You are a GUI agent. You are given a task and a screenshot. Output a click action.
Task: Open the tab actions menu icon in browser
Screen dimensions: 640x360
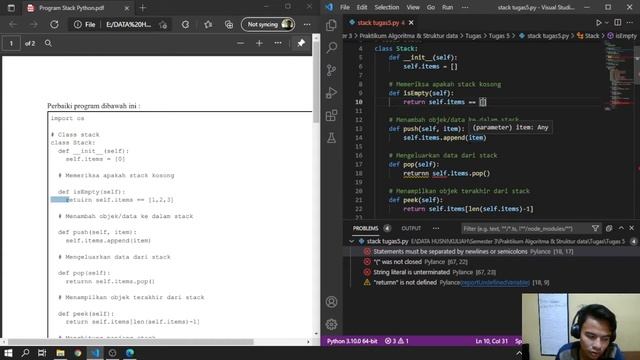[x=11, y=8]
